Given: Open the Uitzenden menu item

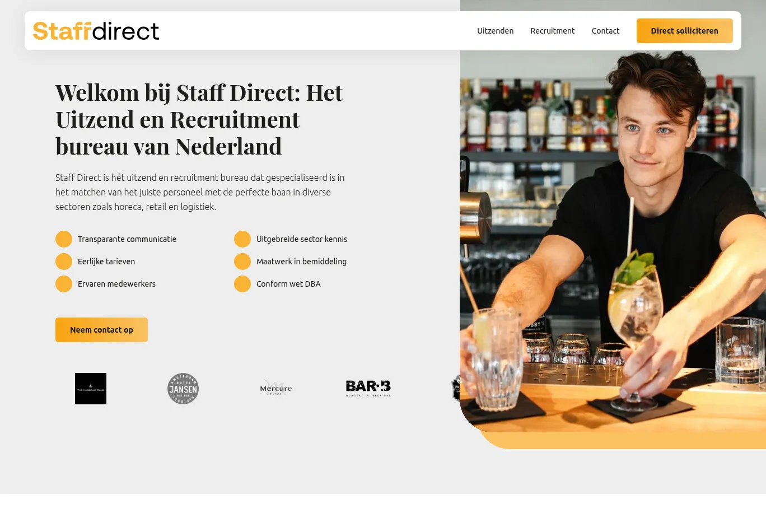Looking at the screenshot, I should coord(495,31).
